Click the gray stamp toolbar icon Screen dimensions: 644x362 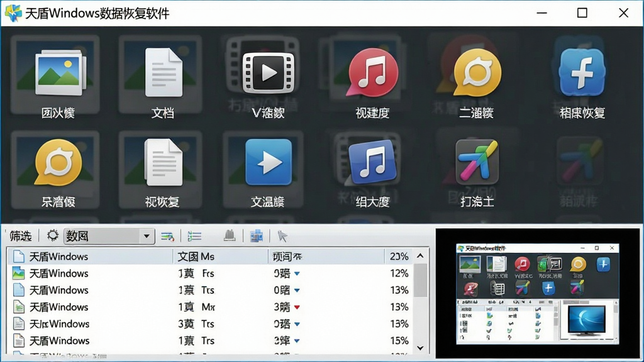230,236
